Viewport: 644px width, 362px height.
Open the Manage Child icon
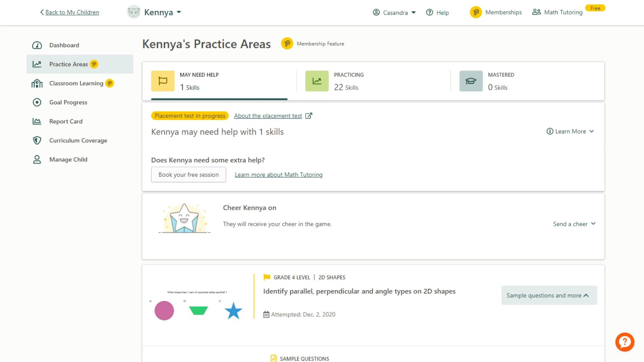tap(37, 159)
